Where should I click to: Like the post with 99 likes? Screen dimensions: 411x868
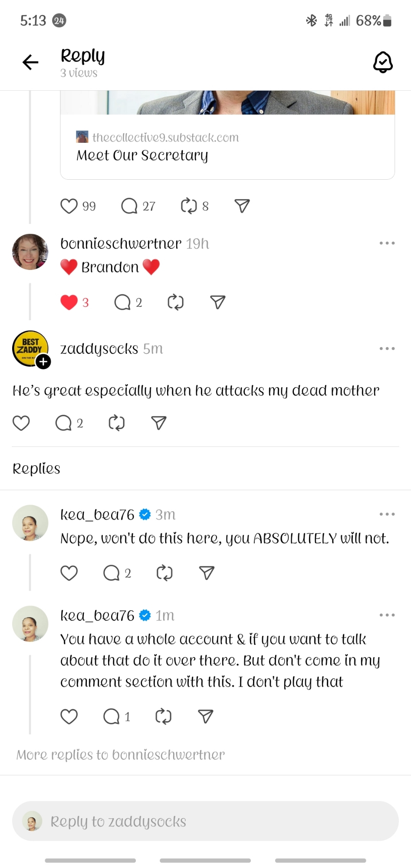[x=69, y=206]
